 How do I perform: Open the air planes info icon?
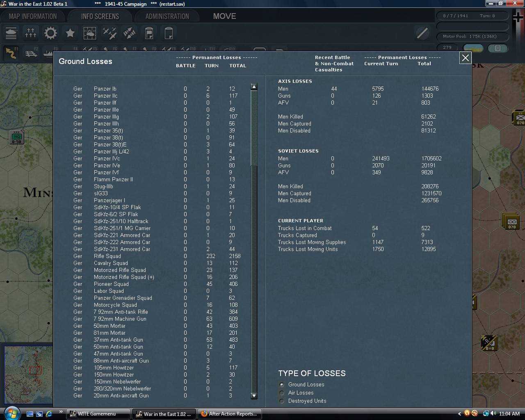pos(110,33)
